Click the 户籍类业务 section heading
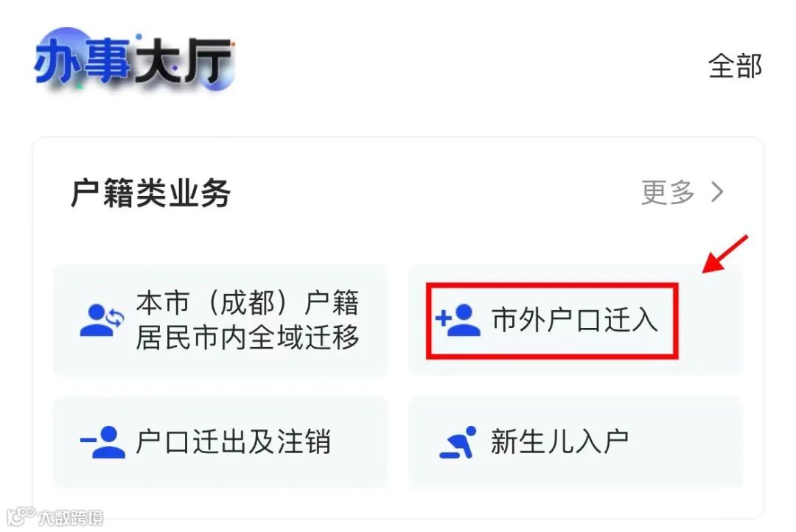The image size is (796, 532). 151,193
